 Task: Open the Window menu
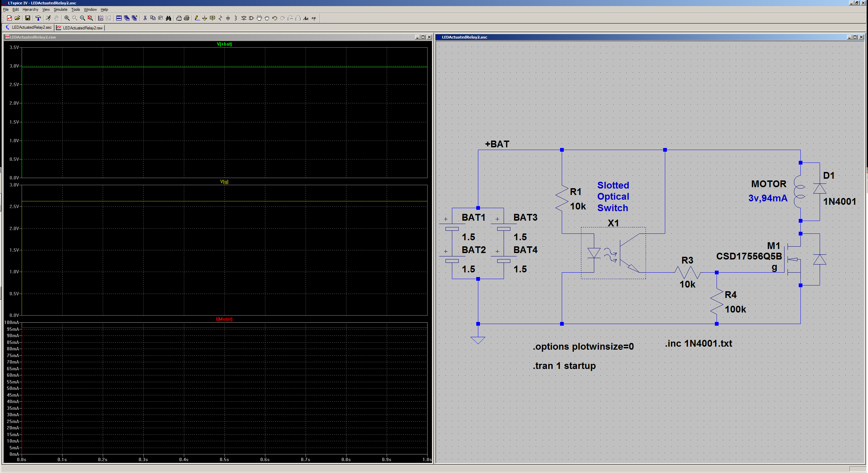pyautogui.click(x=90, y=9)
